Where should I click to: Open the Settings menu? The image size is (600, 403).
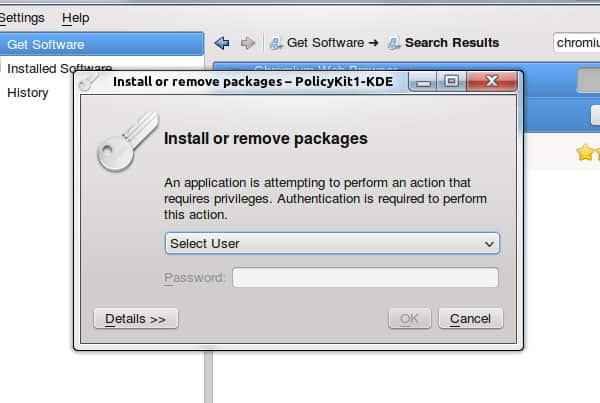[x=22, y=18]
